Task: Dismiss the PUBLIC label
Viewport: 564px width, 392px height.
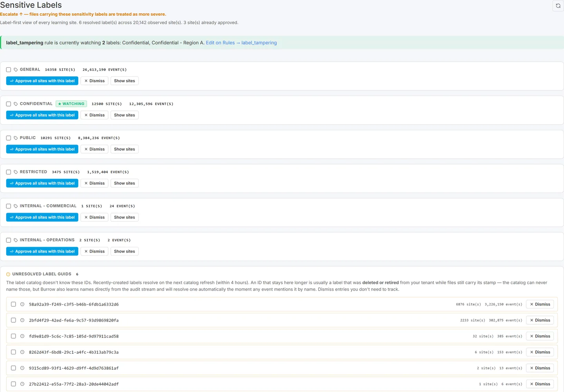Action: [94, 149]
